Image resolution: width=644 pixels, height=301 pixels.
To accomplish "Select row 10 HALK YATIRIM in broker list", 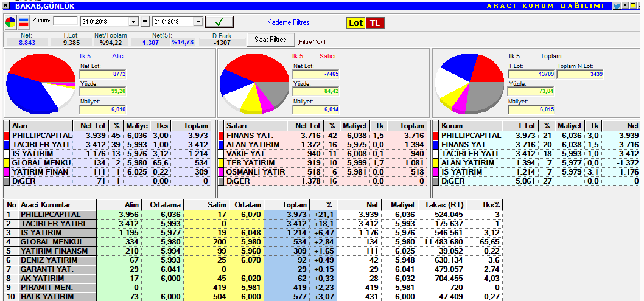I will [x=253, y=297].
